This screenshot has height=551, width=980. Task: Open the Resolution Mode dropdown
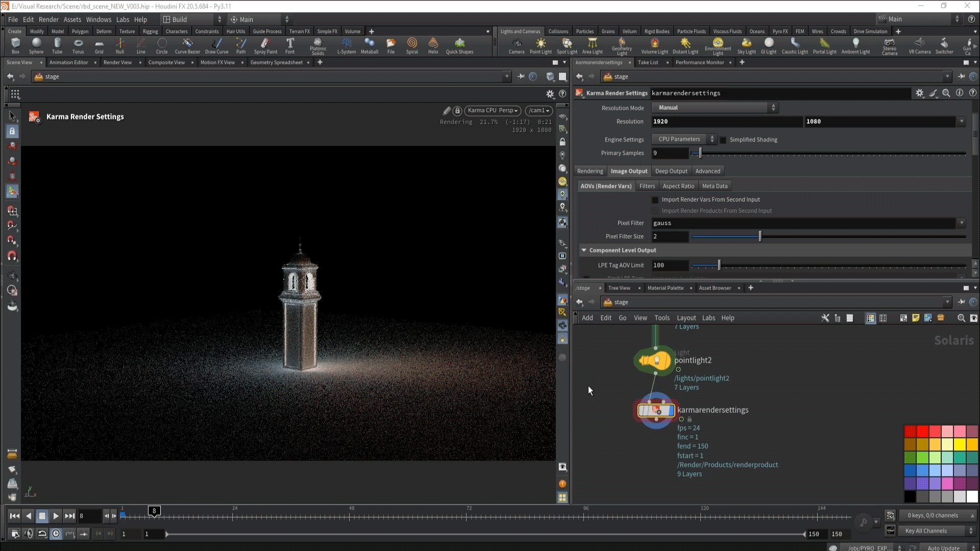(715, 108)
